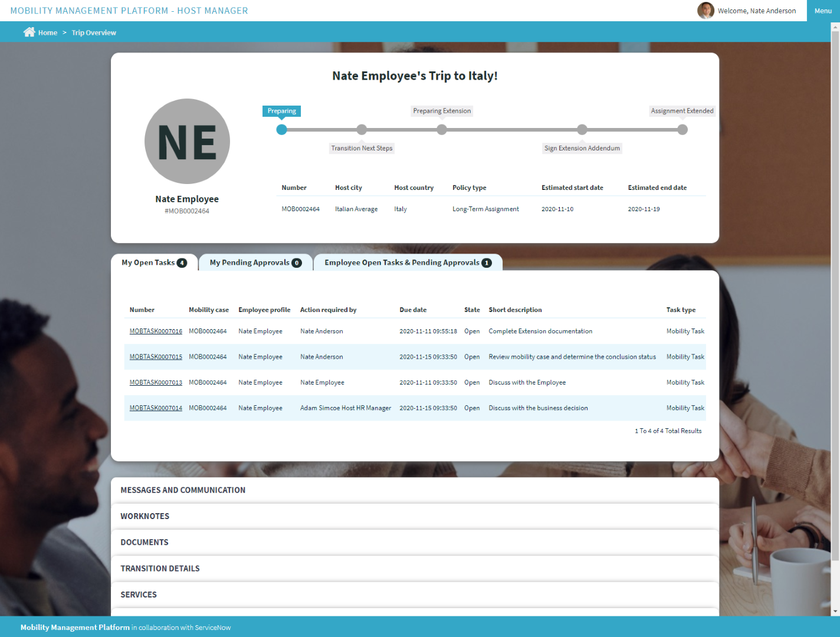The width and height of the screenshot is (840, 637).
Task: Click the Trip Overview breadcrumb link
Action: click(94, 33)
